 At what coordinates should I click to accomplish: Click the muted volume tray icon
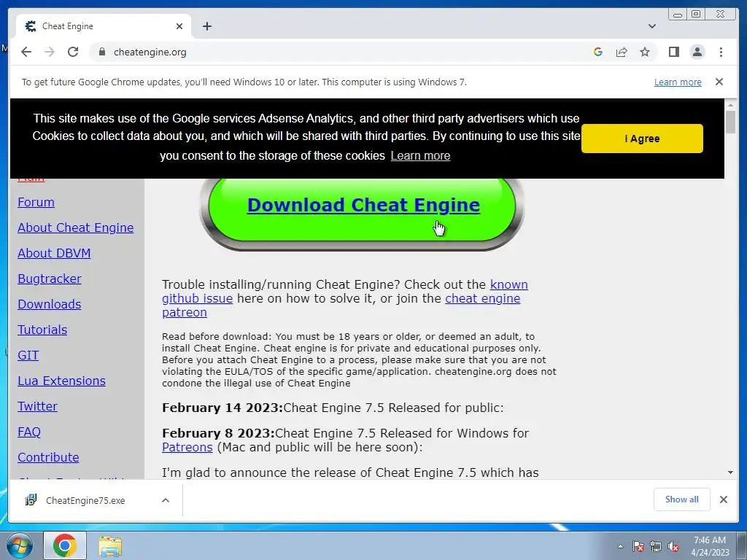pos(673,546)
